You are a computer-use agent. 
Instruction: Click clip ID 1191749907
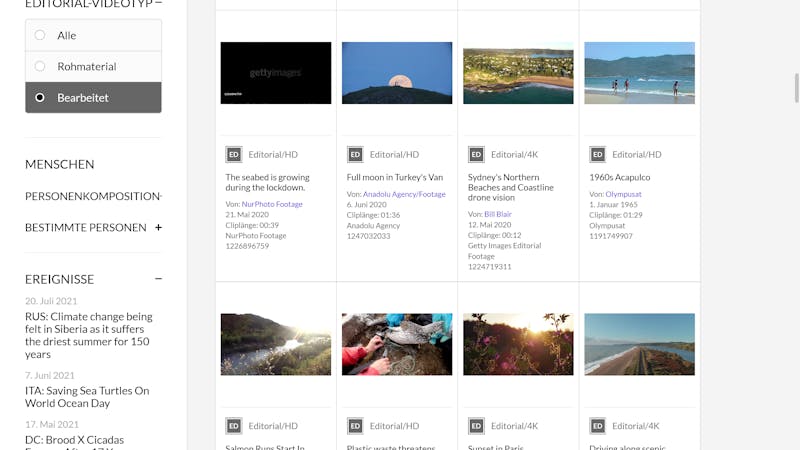pyautogui.click(x=611, y=236)
